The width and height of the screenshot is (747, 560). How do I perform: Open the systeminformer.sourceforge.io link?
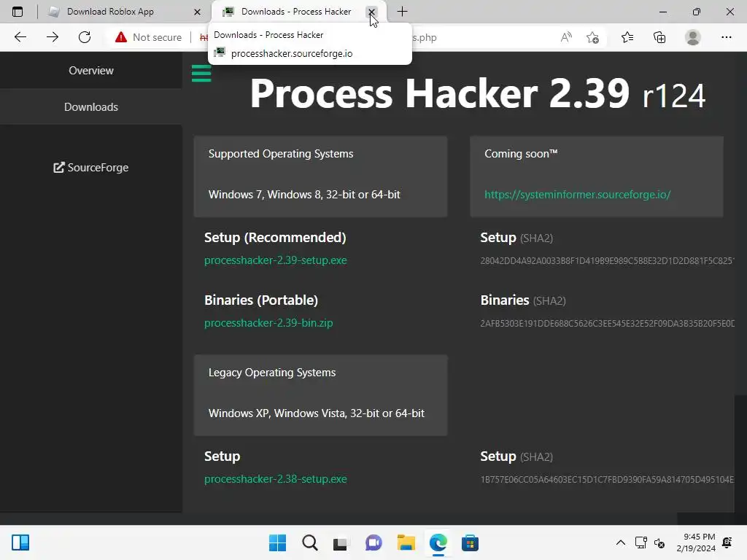click(x=578, y=194)
